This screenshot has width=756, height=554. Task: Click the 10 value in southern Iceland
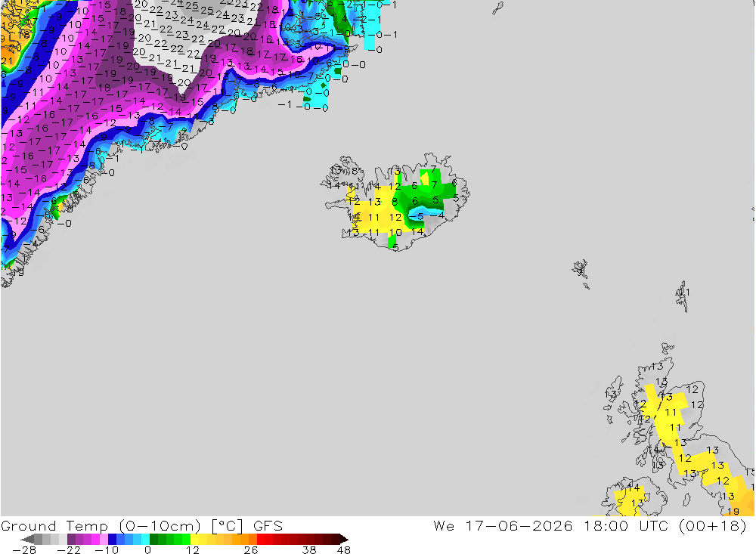point(395,232)
